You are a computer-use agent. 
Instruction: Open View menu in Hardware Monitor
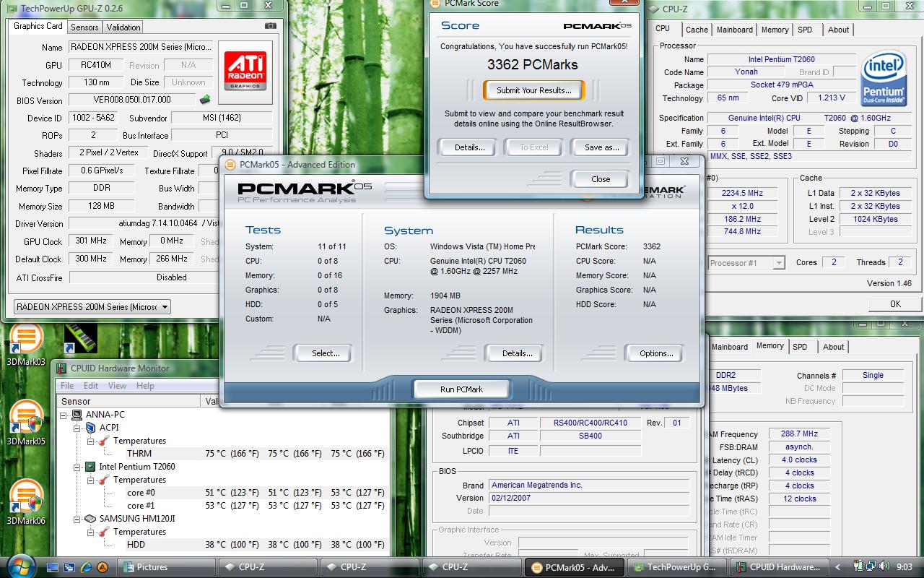point(118,386)
